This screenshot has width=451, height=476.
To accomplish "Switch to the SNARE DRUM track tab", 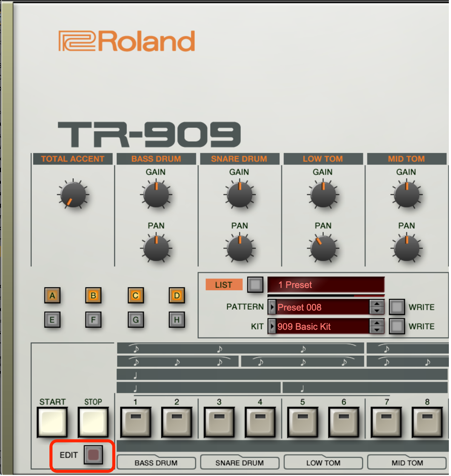I will point(240,463).
